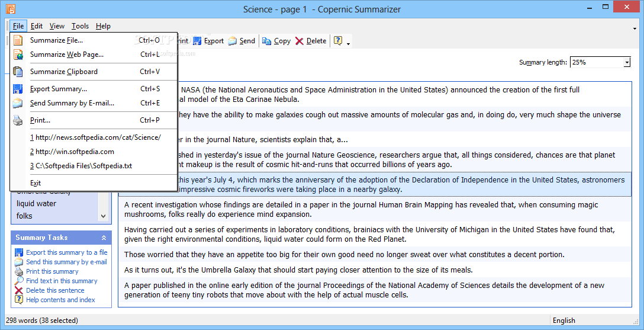Viewport: 644px width, 330px height.
Task: Open recent item http://win.softpedia.com
Action: tap(94, 152)
